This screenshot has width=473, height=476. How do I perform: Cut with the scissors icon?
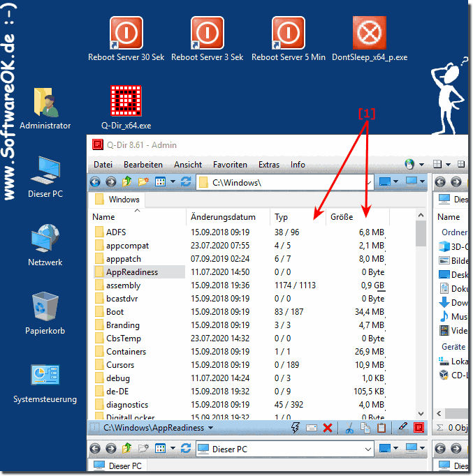tap(349, 428)
